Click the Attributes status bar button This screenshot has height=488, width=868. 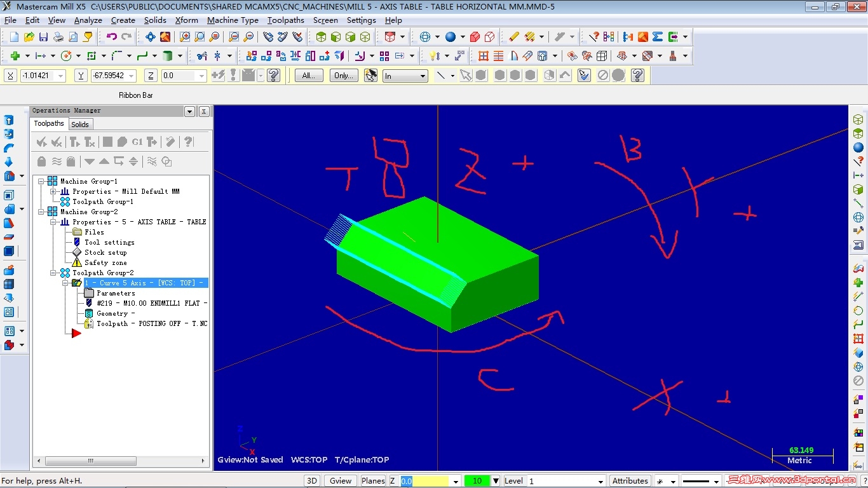(630, 481)
